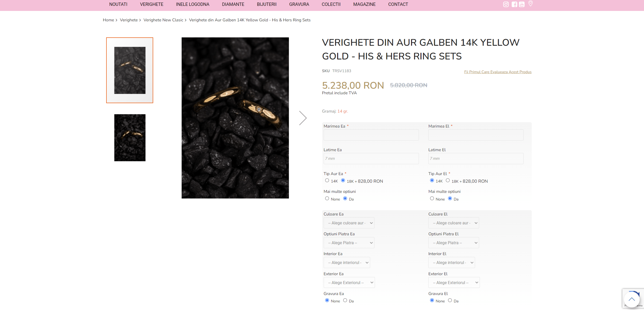Viewport: 644px width, 310px height.
Task: Expand the Optiuni Piatra El dropdown
Action: tap(454, 243)
